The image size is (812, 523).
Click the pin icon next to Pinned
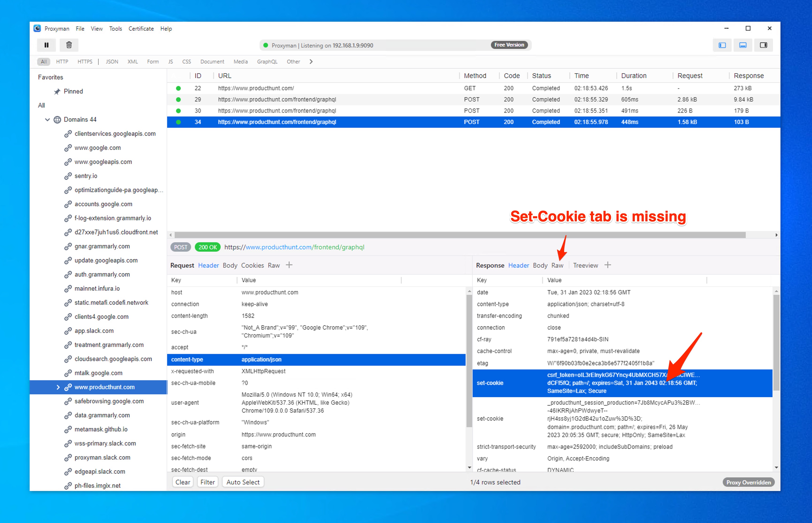[58, 91]
